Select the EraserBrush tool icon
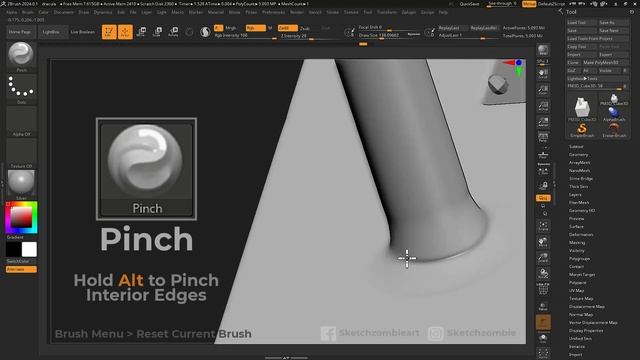 [x=614, y=130]
